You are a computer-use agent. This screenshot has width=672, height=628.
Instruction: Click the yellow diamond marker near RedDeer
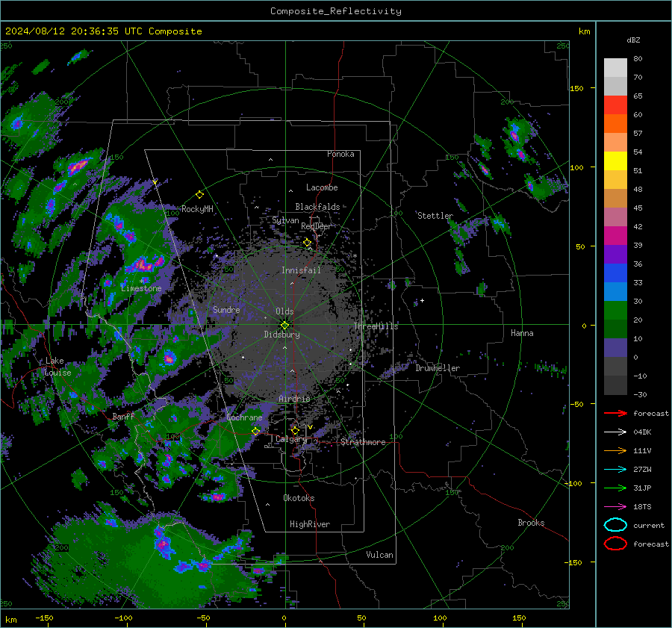[x=307, y=243]
